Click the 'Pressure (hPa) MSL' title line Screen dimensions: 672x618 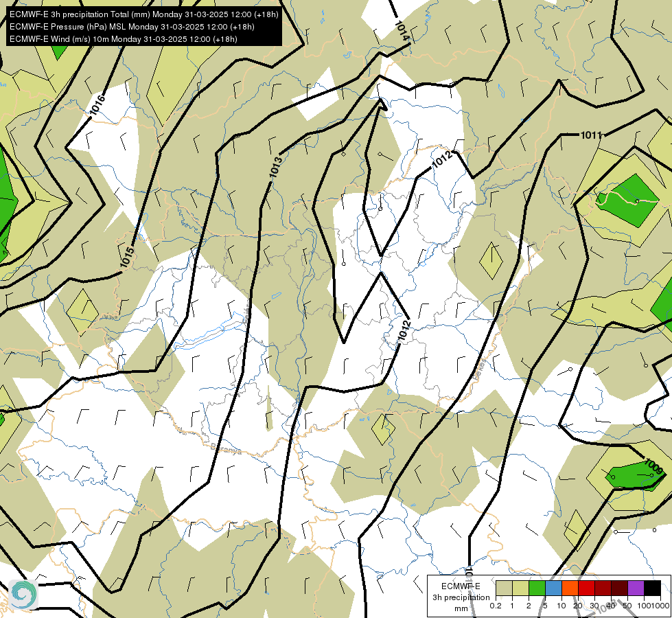(x=132, y=27)
